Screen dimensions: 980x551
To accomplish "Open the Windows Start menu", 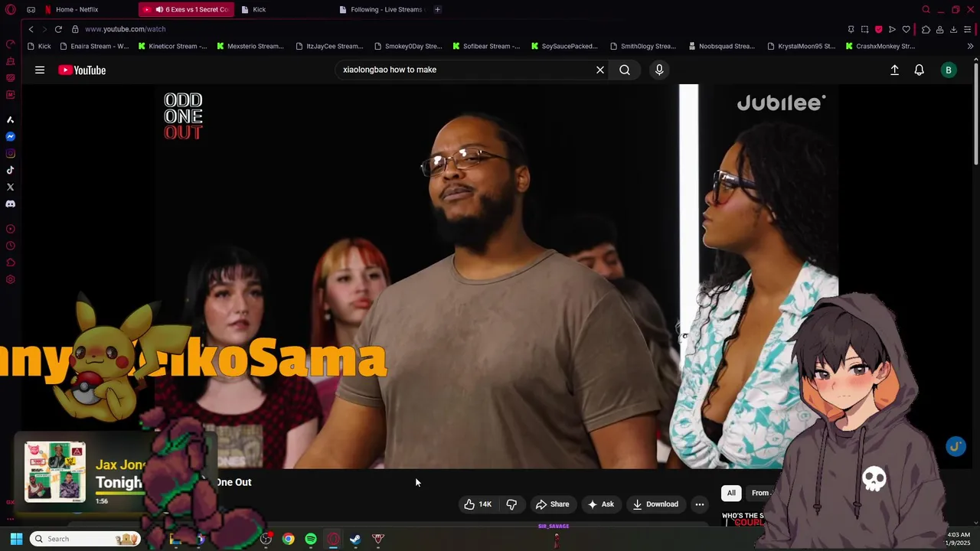I will point(16,539).
